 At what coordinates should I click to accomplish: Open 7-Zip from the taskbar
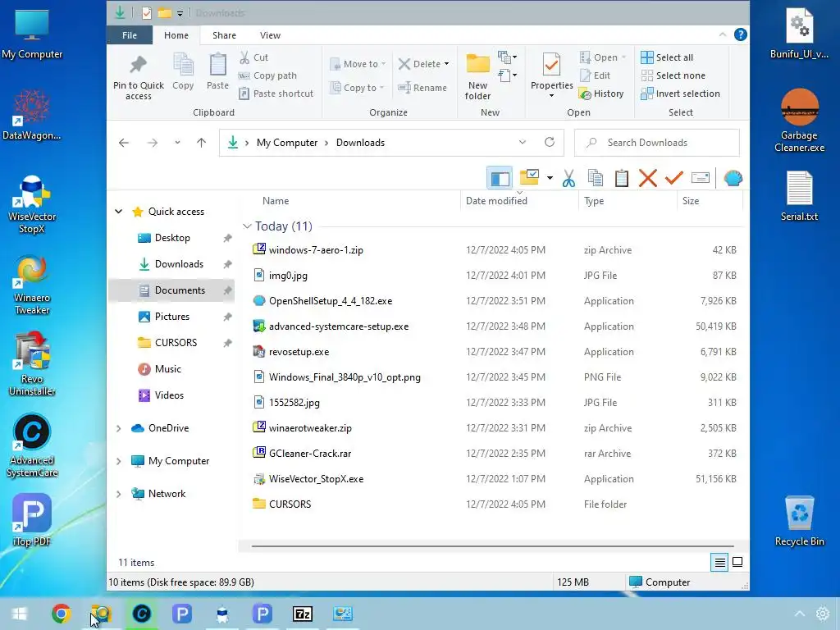303,614
